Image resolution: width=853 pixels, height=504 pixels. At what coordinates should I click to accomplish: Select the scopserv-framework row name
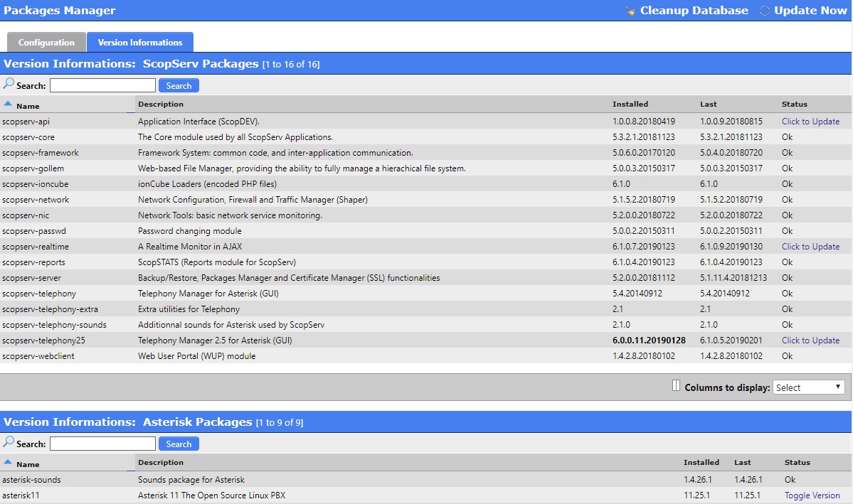point(41,153)
